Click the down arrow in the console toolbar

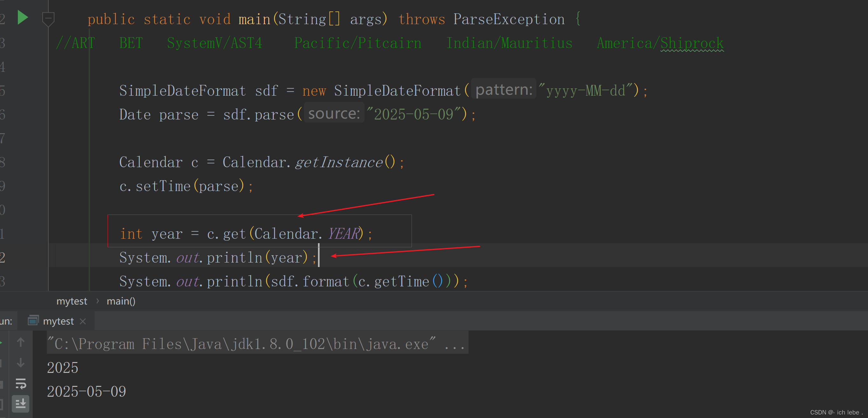[21, 363]
